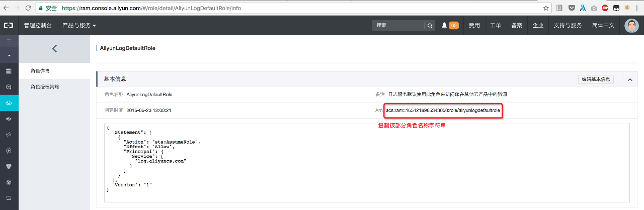Screen dimensions: 644x210
Task: Bookmark page with the star icon
Action: 546,8
